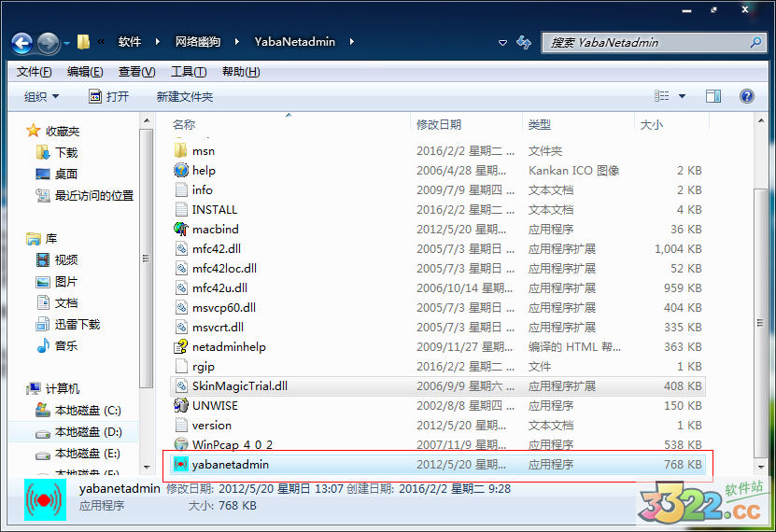This screenshot has width=776, height=532.
Task: Select the msvcrt.dll file icon
Action: pyautogui.click(x=181, y=328)
